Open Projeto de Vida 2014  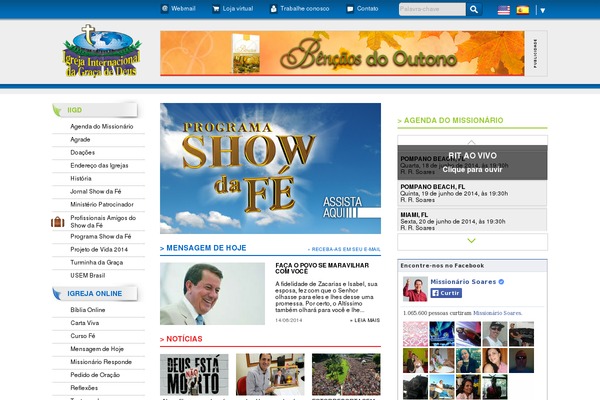click(99, 250)
